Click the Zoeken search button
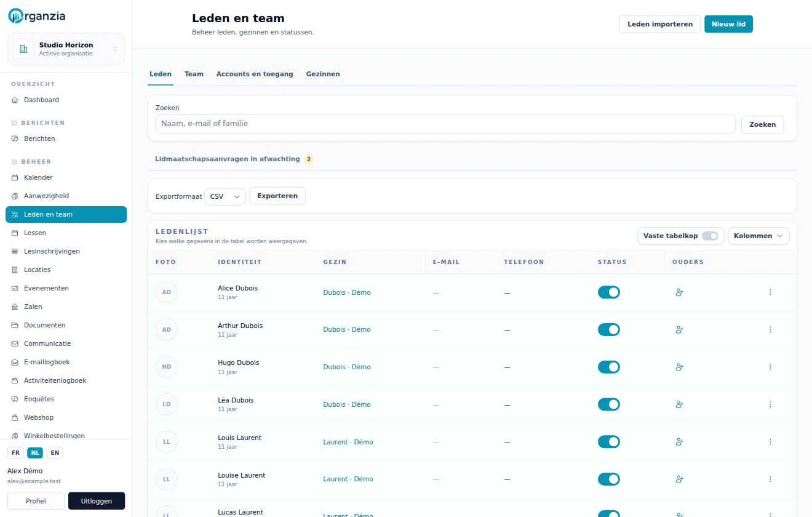 click(x=763, y=124)
